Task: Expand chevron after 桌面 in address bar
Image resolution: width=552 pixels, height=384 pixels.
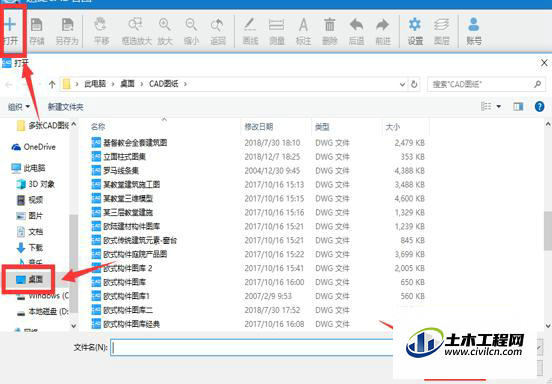Action: pos(142,84)
